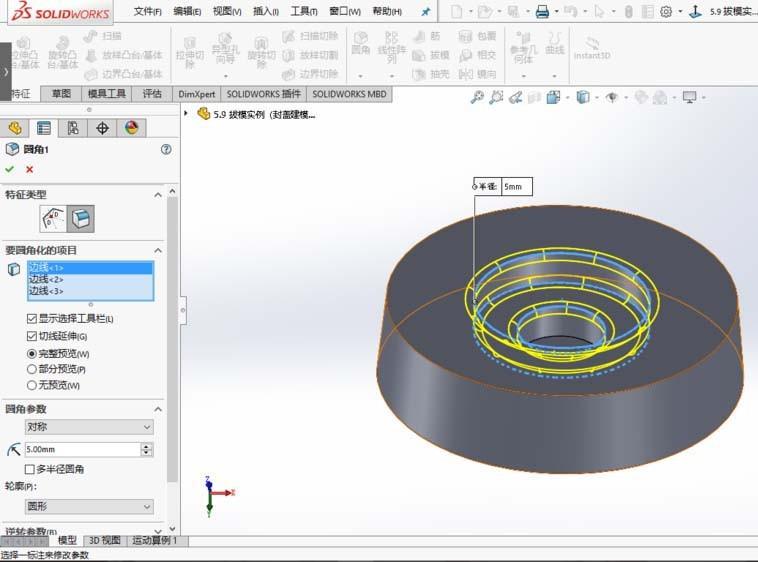
Task: Switch to 运动算例 1 bottom tab
Action: (154, 540)
